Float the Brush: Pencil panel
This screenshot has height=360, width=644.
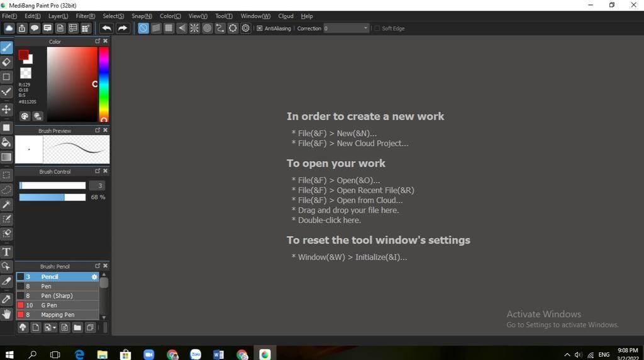pos(97,266)
